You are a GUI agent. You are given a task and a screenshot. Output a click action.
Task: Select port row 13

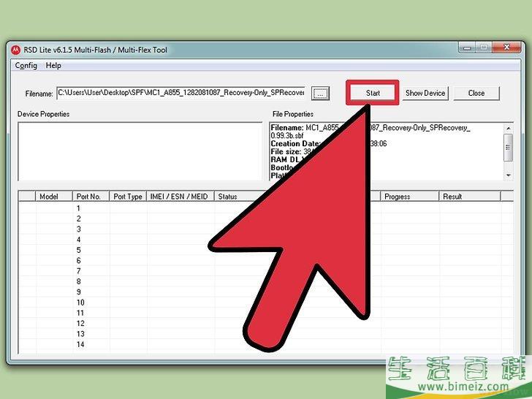tap(266, 334)
